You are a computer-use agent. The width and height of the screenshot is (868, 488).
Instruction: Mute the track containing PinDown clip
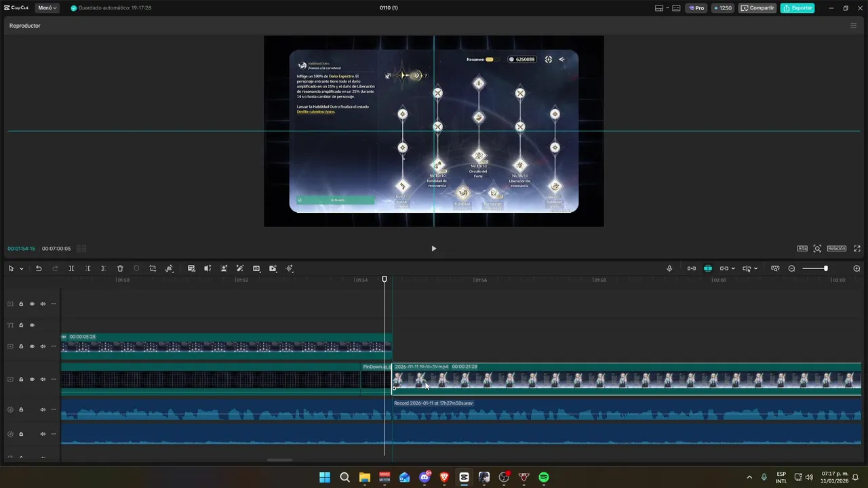[43, 380]
